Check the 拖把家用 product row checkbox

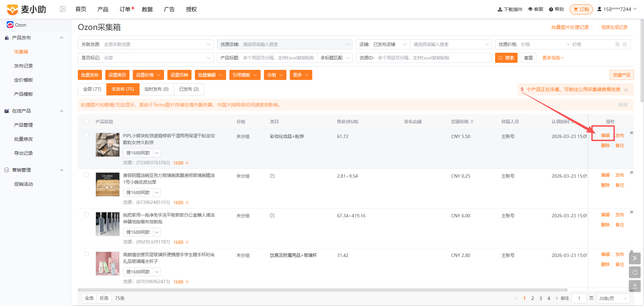point(87,214)
